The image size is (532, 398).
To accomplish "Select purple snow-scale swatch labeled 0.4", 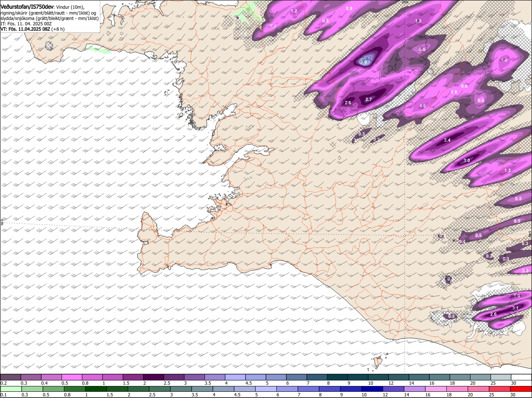I will (x=51, y=377).
